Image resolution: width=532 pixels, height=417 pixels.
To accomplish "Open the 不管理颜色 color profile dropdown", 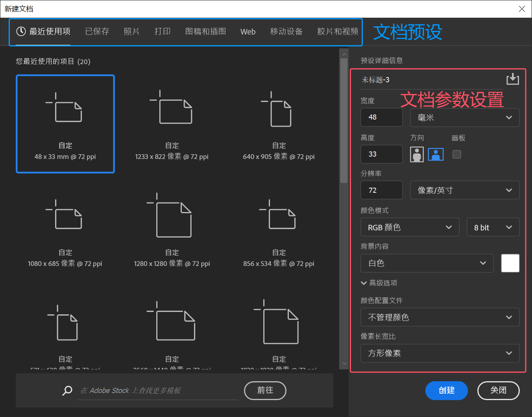I will (440, 317).
